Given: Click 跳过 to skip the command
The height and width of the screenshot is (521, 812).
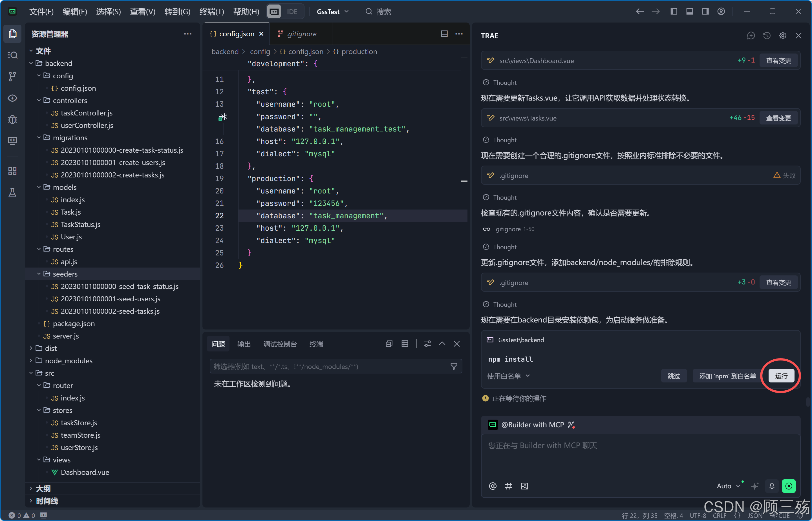Looking at the screenshot, I should tap(674, 376).
